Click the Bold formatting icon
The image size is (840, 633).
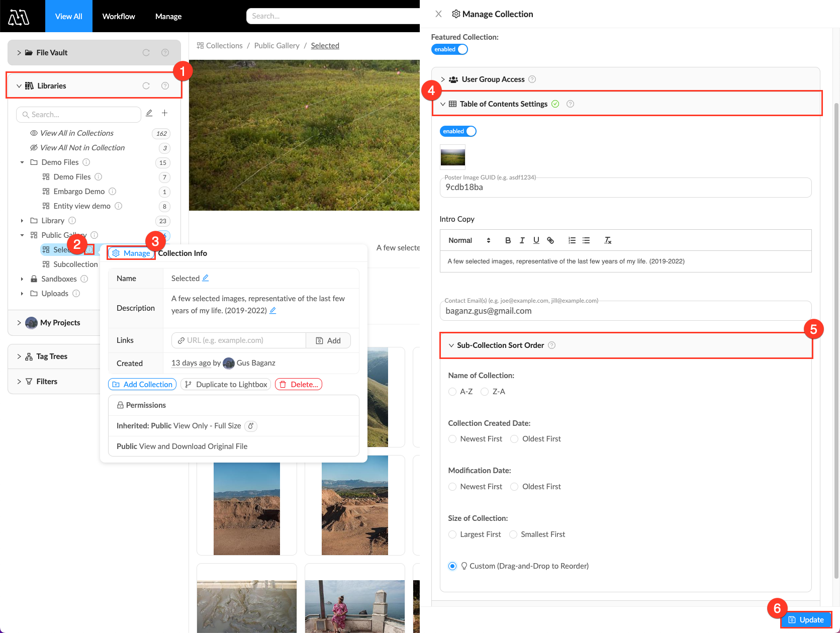tap(508, 240)
